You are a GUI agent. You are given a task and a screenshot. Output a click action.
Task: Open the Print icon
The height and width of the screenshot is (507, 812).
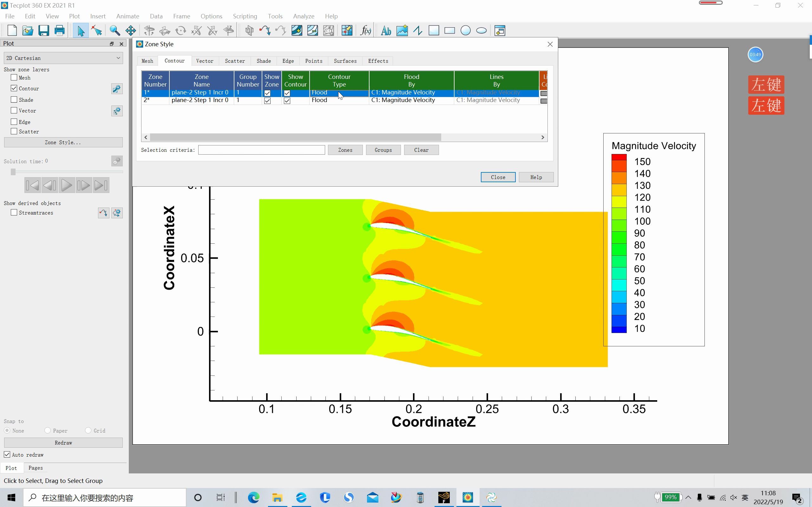(x=59, y=30)
